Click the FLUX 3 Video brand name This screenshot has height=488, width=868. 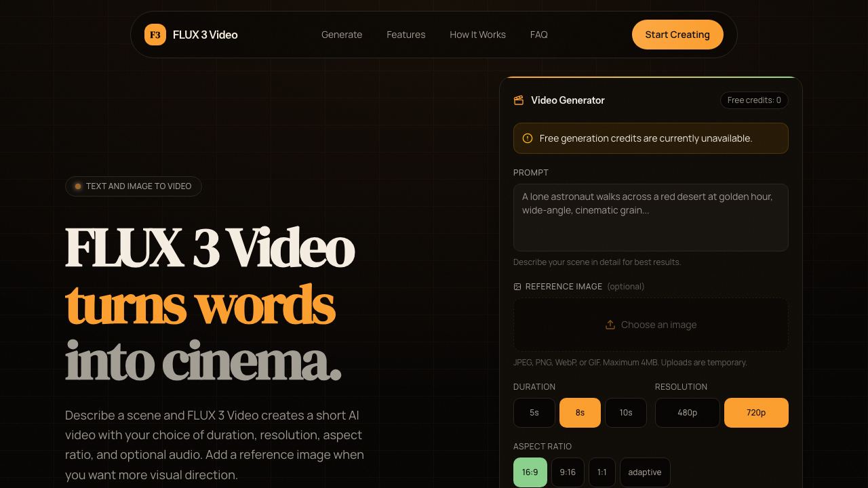[x=205, y=35]
